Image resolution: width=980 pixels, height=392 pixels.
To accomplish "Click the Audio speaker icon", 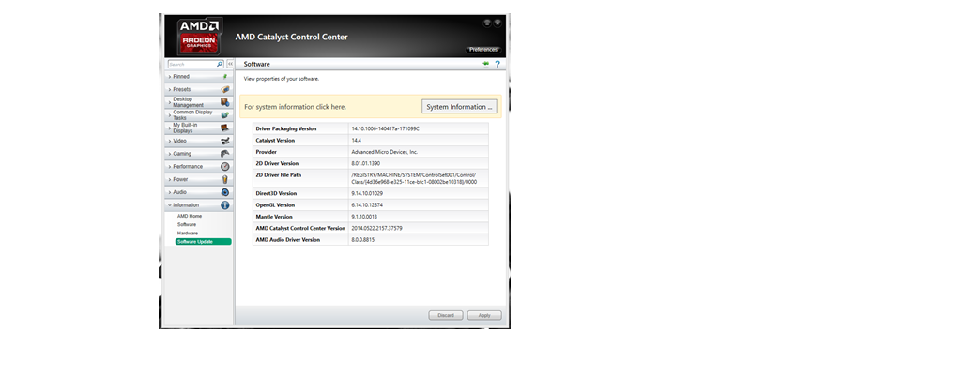I will [x=224, y=192].
